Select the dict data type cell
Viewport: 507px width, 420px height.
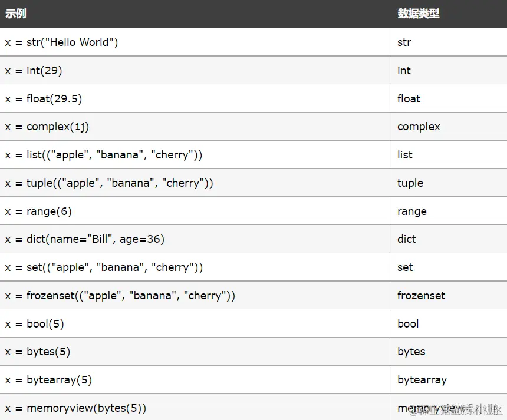click(x=407, y=239)
